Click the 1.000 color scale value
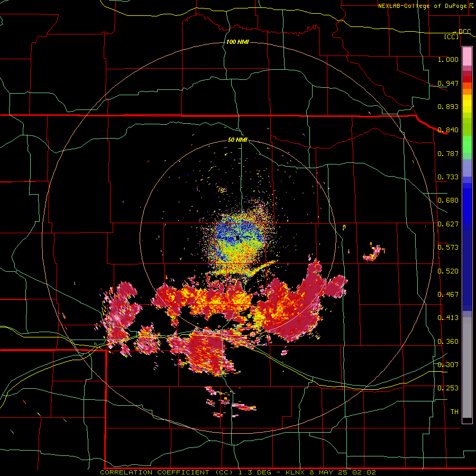The width and height of the screenshot is (476, 476). [448, 59]
